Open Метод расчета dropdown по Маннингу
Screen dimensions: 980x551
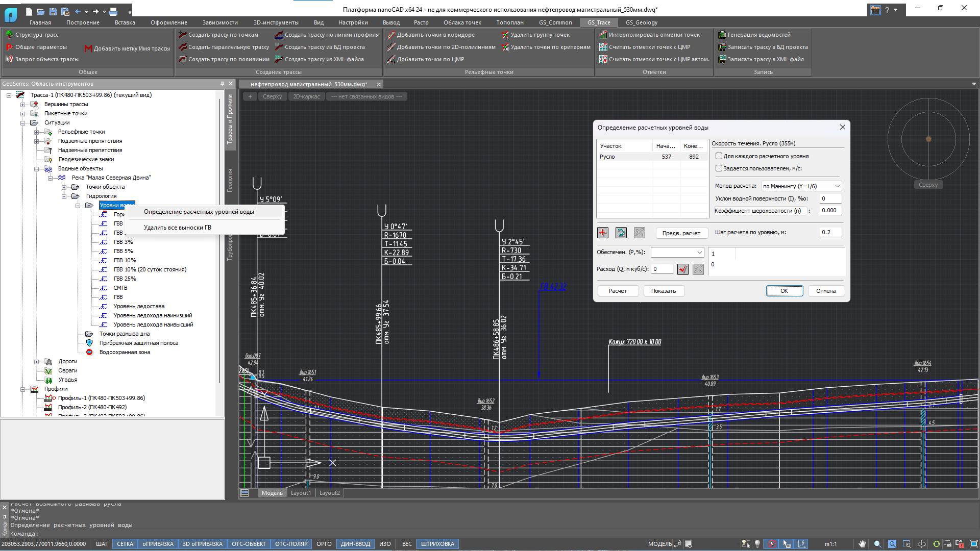(x=801, y=186)
